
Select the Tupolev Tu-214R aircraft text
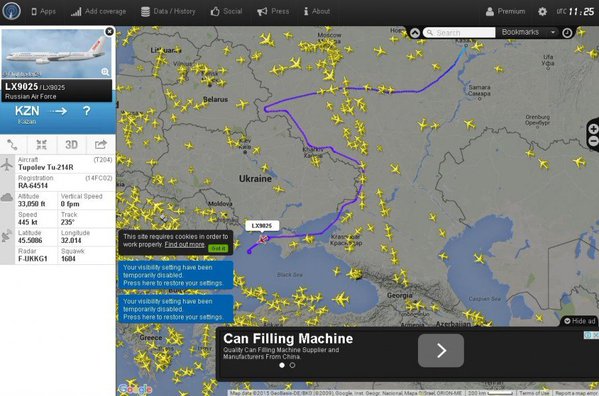[x=45, y=167]
